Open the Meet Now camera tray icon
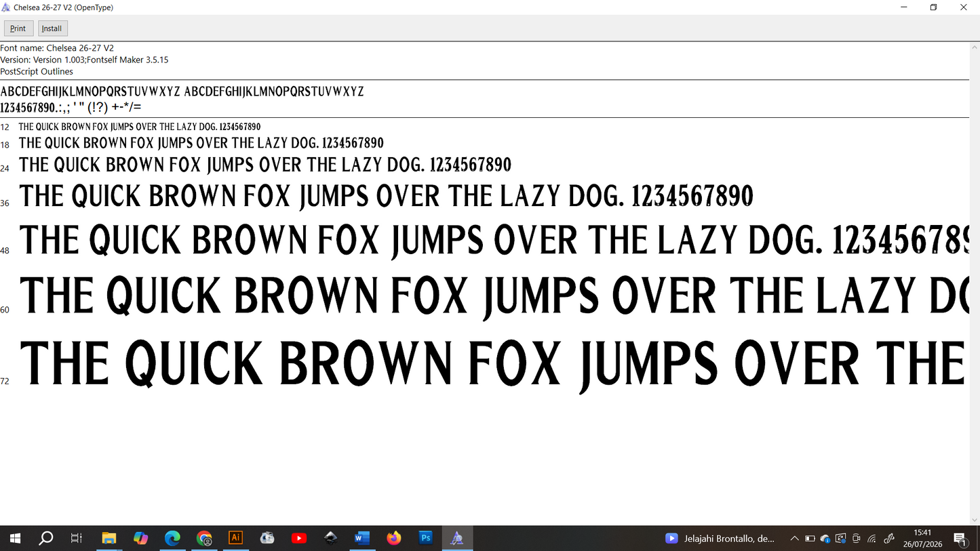980x551 pixels. pyautogui.click(x=857, y=538)
